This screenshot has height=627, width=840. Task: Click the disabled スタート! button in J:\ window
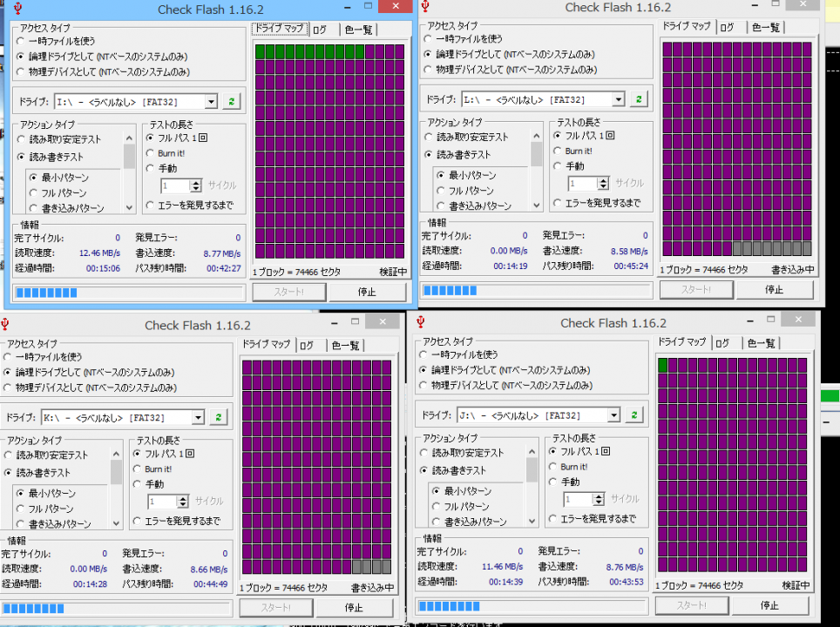(692, 605)
